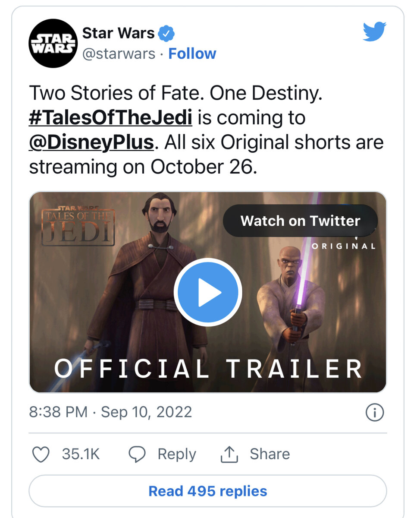Image resolution: width=420 pixels, height=518 pixels.
Task: Click the Twitter info icon
Action: [374, 413]
